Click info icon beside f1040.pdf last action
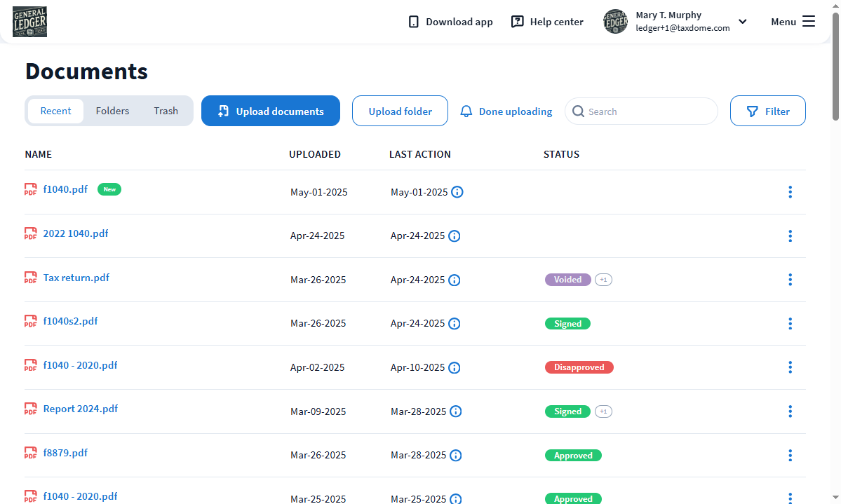Image resolution: width=841 pixels, height=504 pixels. point(457,192)
